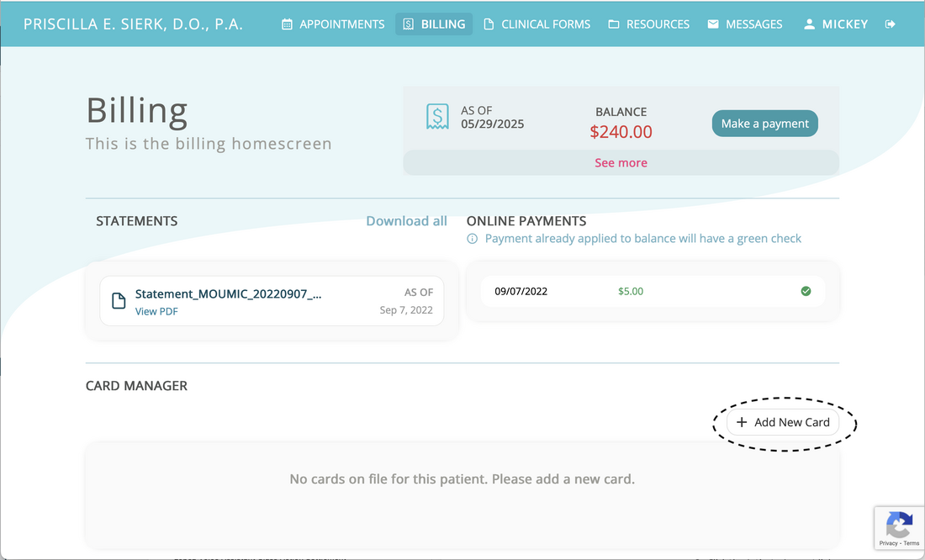Click the file icon on the statement card
The image size is (925, 560).
(x=119, y=300)
